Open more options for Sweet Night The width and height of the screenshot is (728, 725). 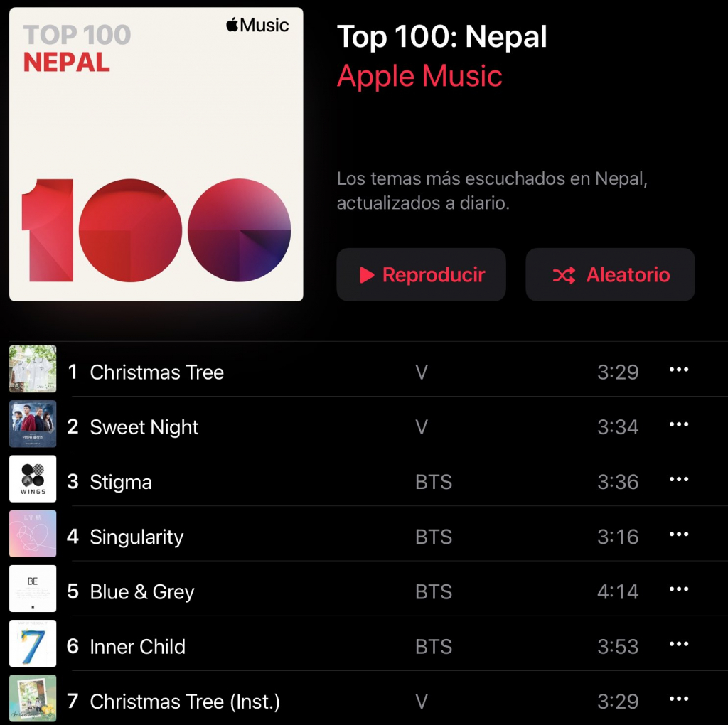[678, 424]
